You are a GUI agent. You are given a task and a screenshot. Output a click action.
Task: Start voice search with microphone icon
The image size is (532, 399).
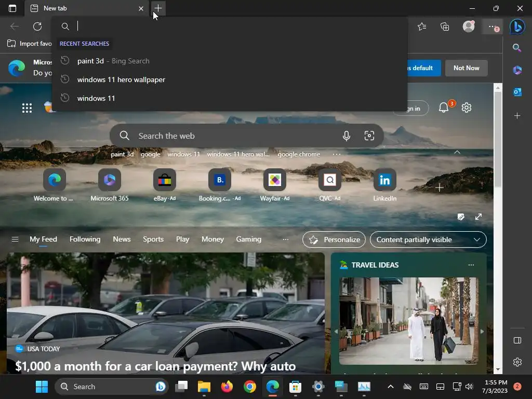coord(346,136)
